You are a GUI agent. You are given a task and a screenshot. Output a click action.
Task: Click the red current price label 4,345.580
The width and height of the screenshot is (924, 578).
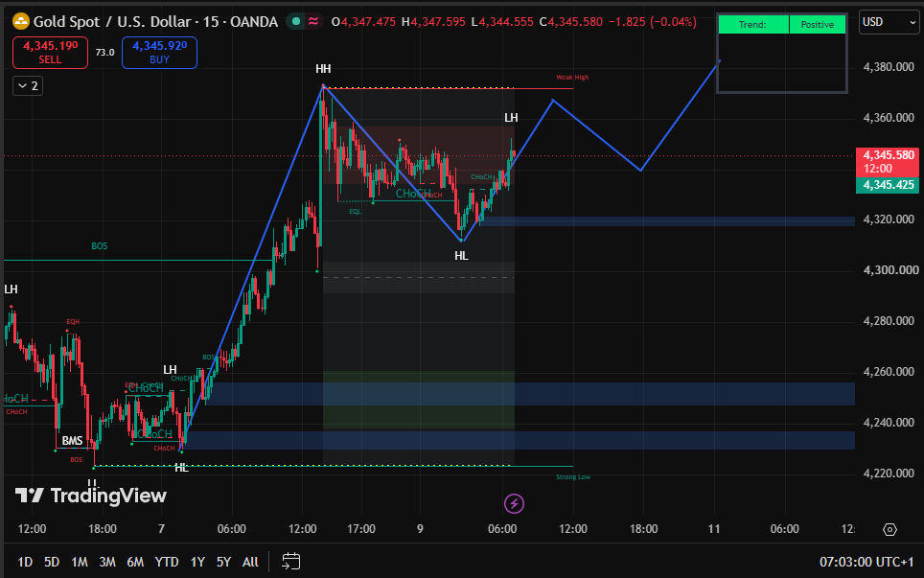tap(888, 162)
